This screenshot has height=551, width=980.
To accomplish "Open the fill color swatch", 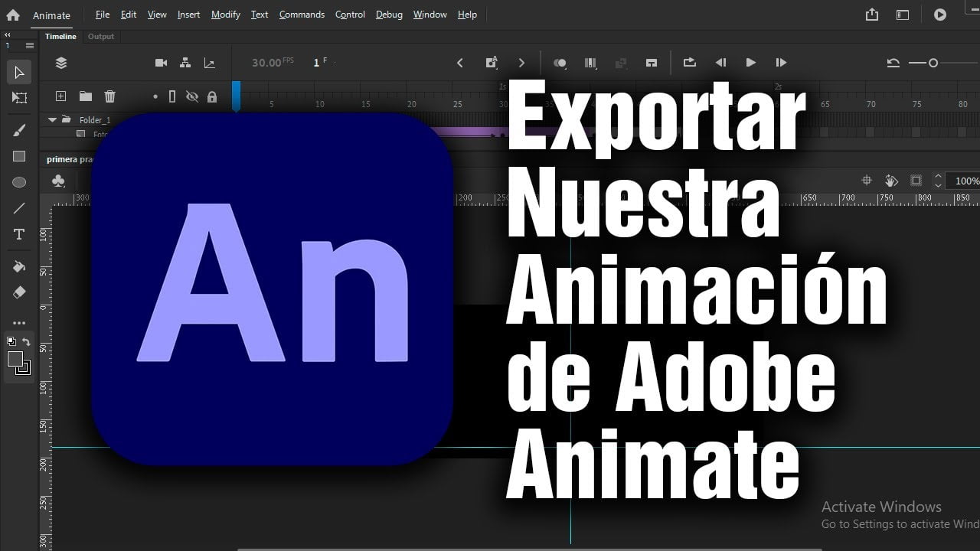I will point(15,359).
